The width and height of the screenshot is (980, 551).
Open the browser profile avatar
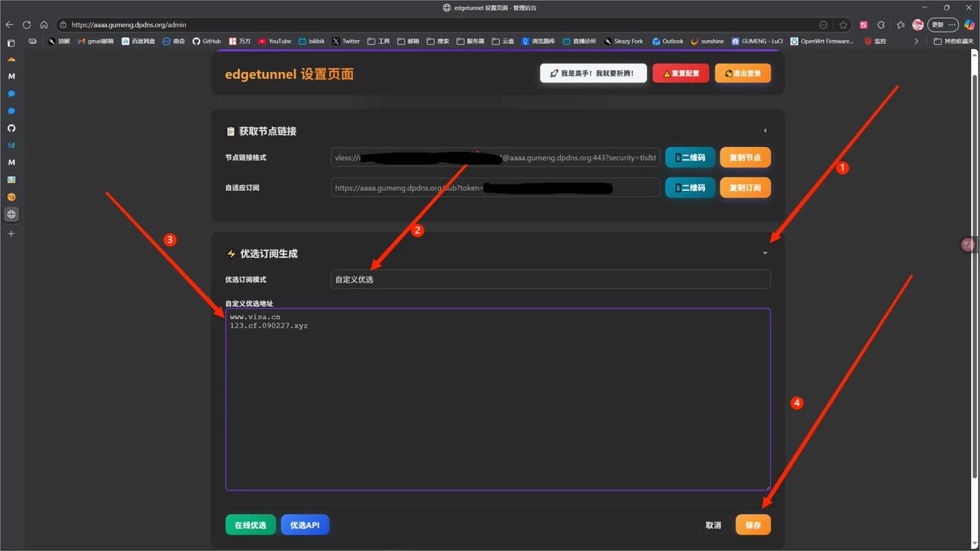click(918, 24)
